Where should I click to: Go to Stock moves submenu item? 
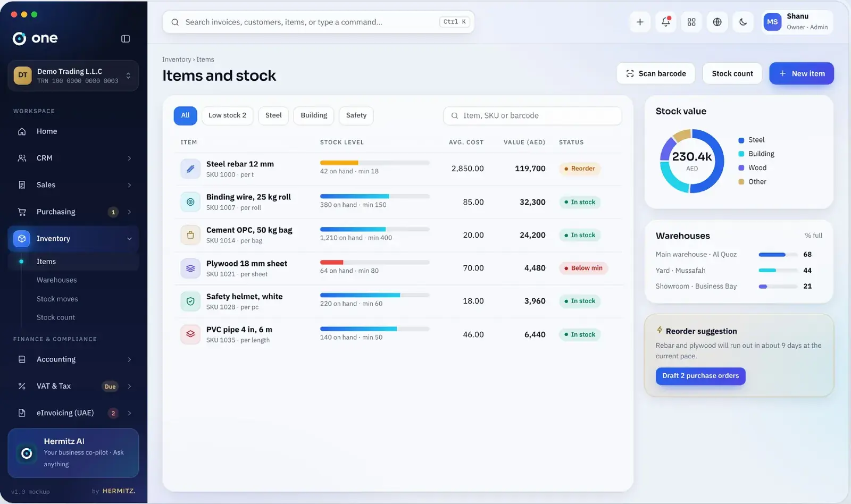57,299
